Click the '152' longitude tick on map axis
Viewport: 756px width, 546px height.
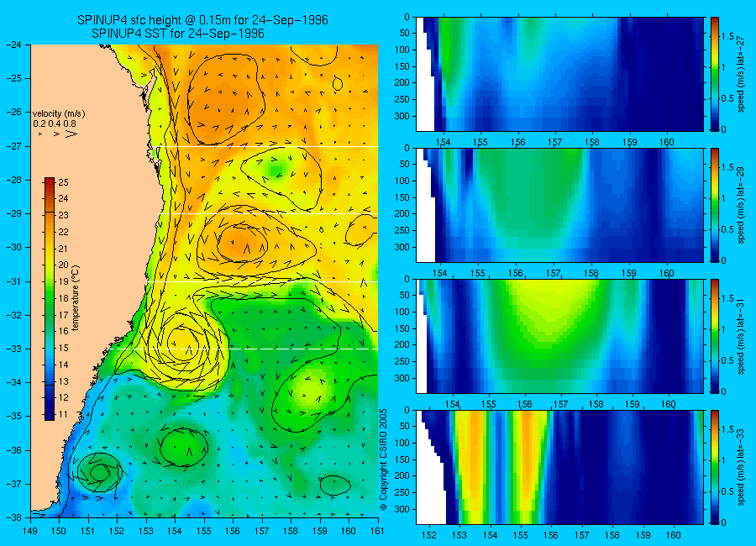(x=117, y=531)
